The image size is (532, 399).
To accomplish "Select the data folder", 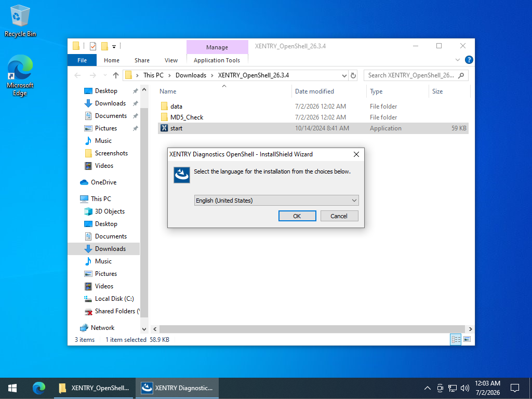I will point(177,106).
